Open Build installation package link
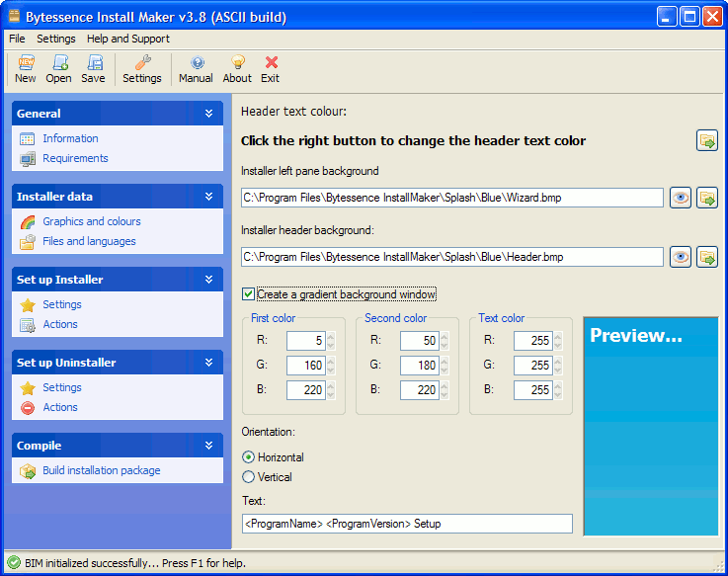The image size is (728, 576). point(101,470)
